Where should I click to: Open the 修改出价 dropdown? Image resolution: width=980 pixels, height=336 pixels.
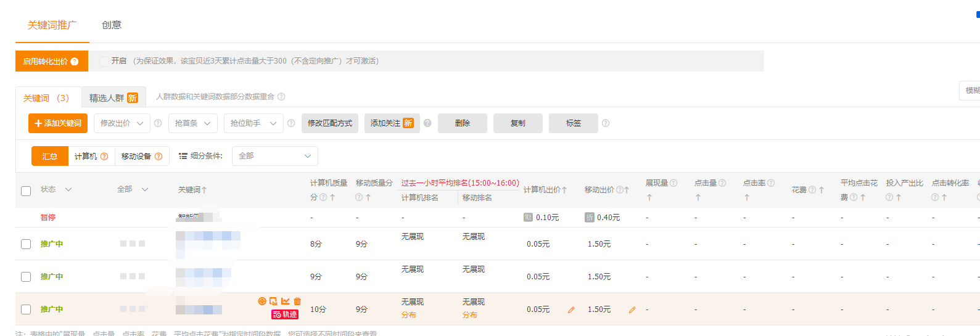coord(121,123)
